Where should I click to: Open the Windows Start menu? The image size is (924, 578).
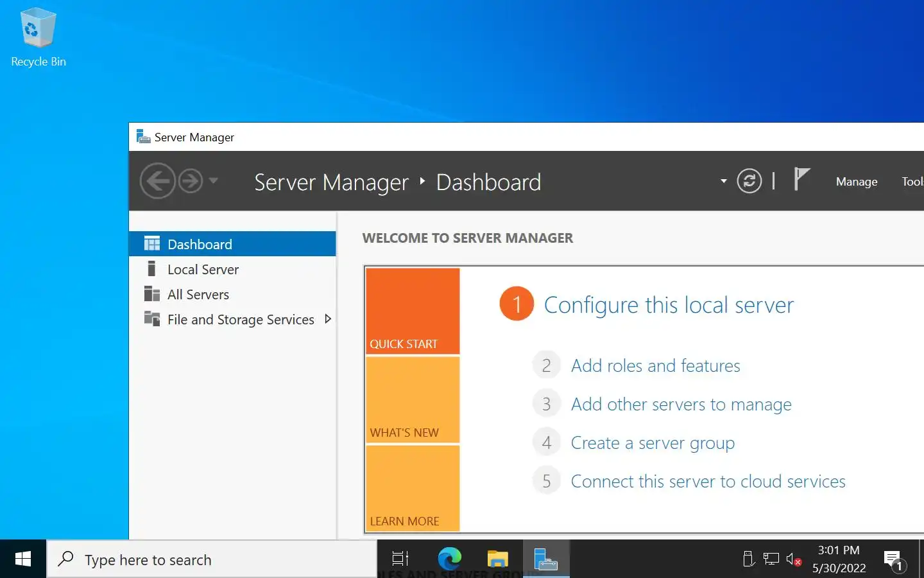23,559
